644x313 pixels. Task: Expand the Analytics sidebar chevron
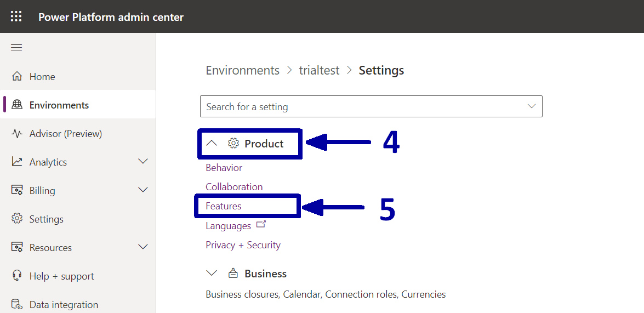[x=143, y=161]
